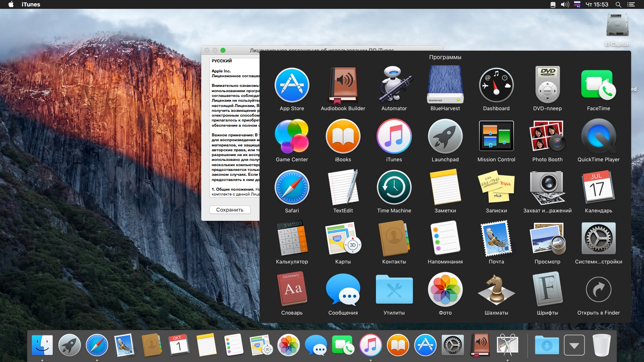Open Safari compass in the Dock
Screen dimensions: 644x362
coord(97,345)
